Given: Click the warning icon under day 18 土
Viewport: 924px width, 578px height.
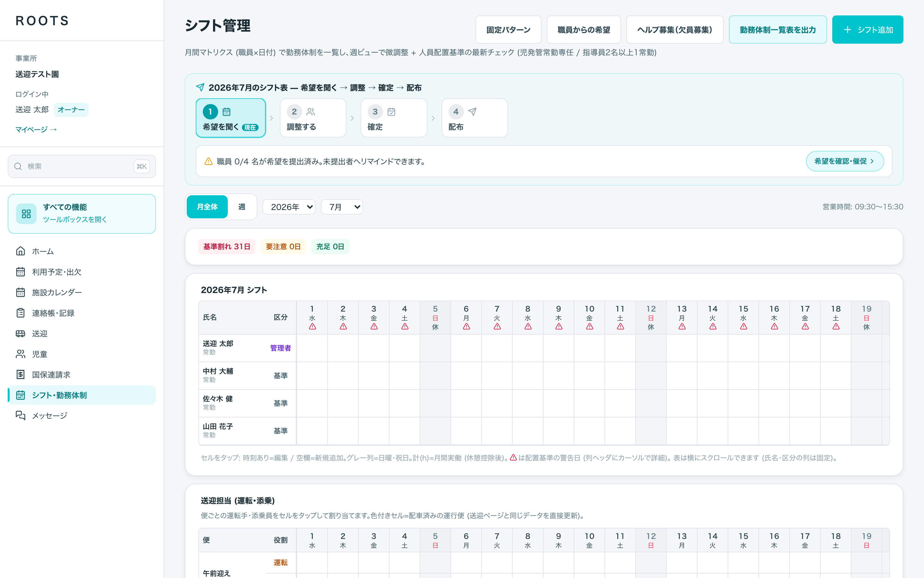Looking at the screenshot, I should coord(836,327).
